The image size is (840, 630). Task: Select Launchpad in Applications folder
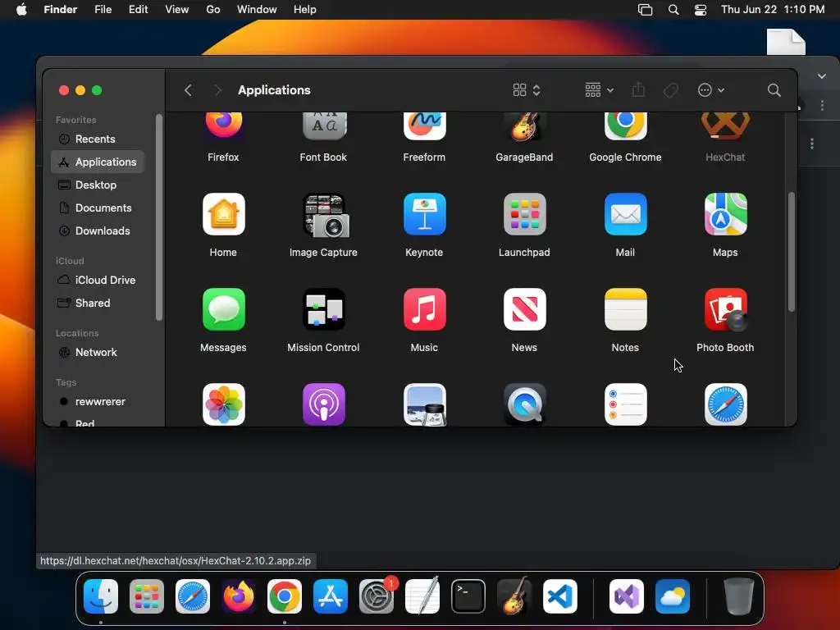524,214
